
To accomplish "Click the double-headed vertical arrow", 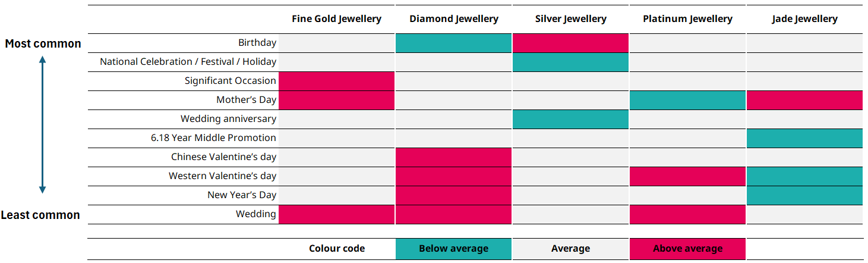I will (x=42, y=124).
